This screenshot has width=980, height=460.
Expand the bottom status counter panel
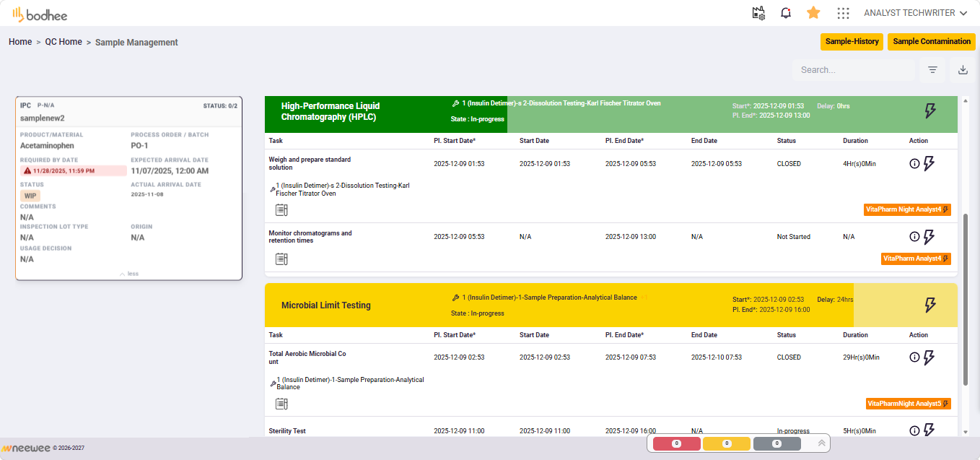[x=821, y=443]
